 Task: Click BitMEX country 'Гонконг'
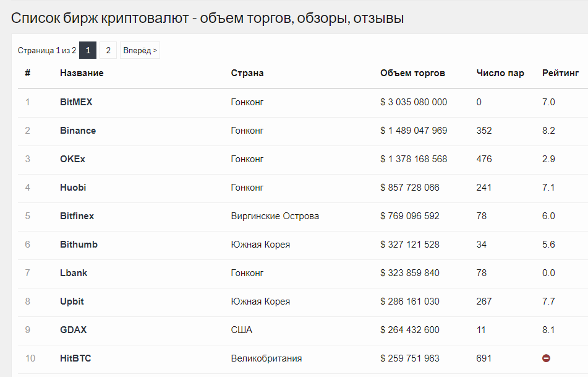247,102
